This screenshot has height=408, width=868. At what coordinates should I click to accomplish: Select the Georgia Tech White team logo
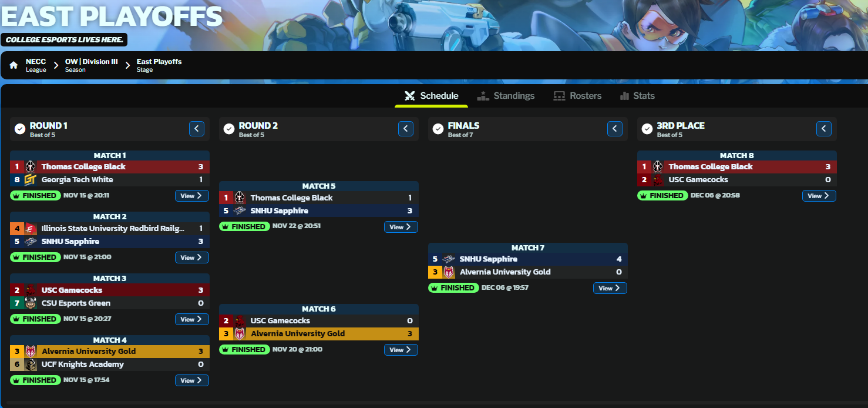coord(31,179)
